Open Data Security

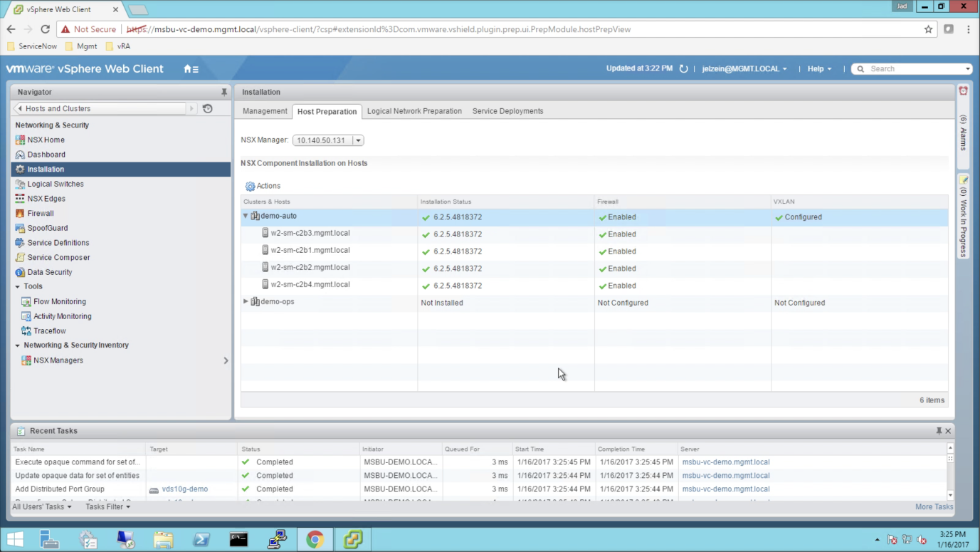[50, 272]
